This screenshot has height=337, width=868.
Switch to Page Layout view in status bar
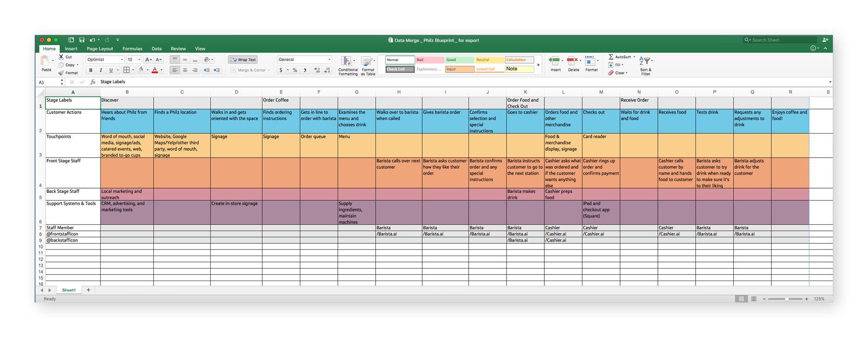pos(754,299)
